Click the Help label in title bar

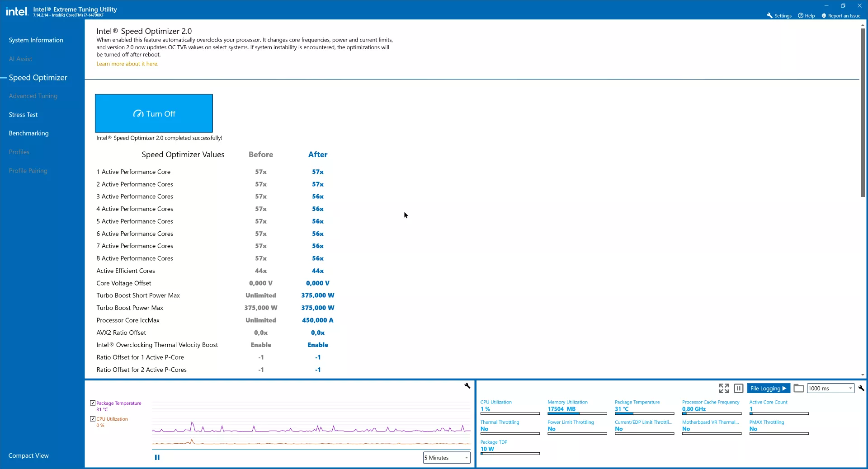click(x=810, y=16)
